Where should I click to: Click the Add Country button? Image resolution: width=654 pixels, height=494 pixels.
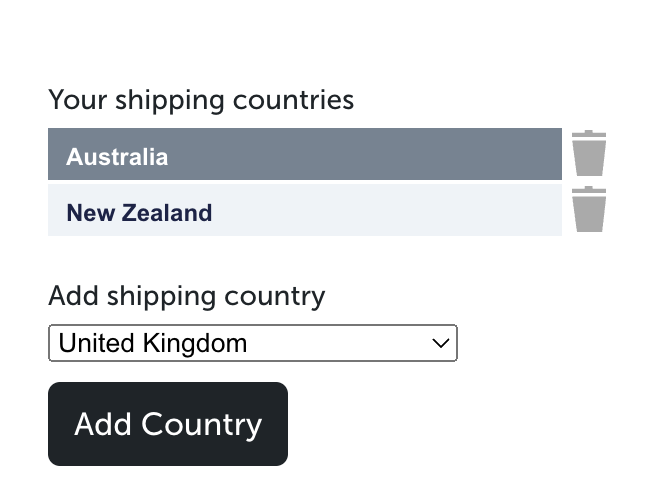(x=168, y=424)
